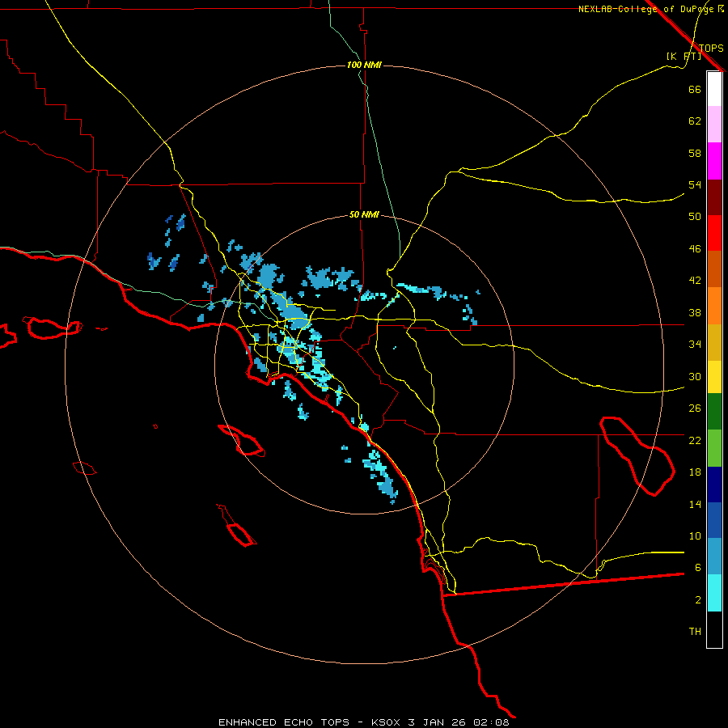
Task: Select the 10 legend value
Action: [695, 535]
